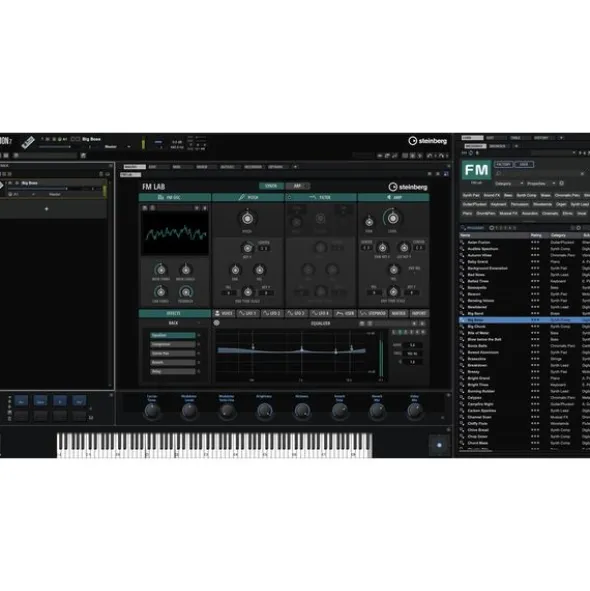Open the Master output dropdown in the top bar
Image resolution: width=590 pixels, height=591 pixels.
pos(117,146)
